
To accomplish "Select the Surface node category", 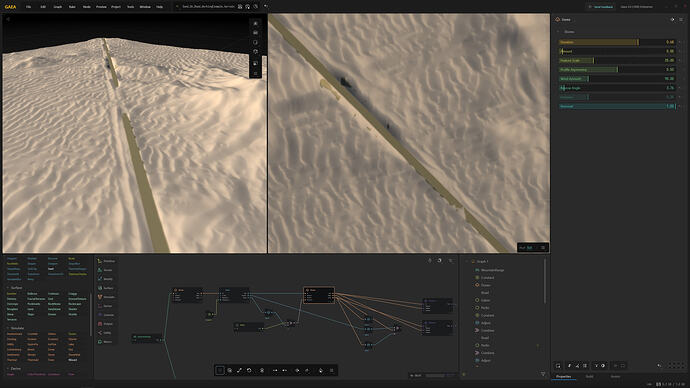I will pos(106,288).
